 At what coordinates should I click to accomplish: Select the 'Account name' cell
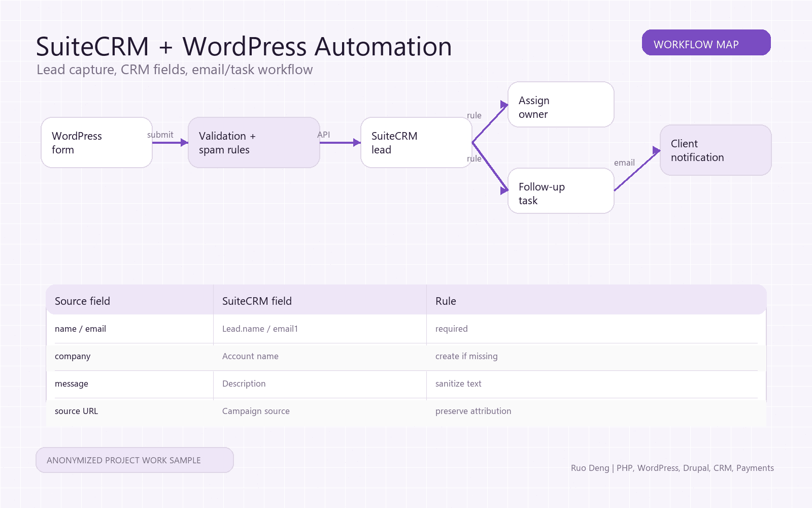pos(320,356)
